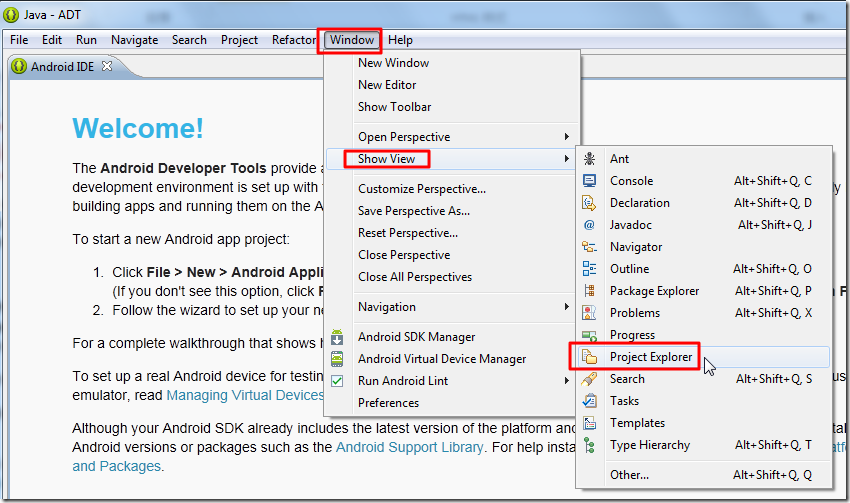The width and height of the screenshot is (850, 503).
Task: Open Managing Virtual Devices link
Action: 245,395
